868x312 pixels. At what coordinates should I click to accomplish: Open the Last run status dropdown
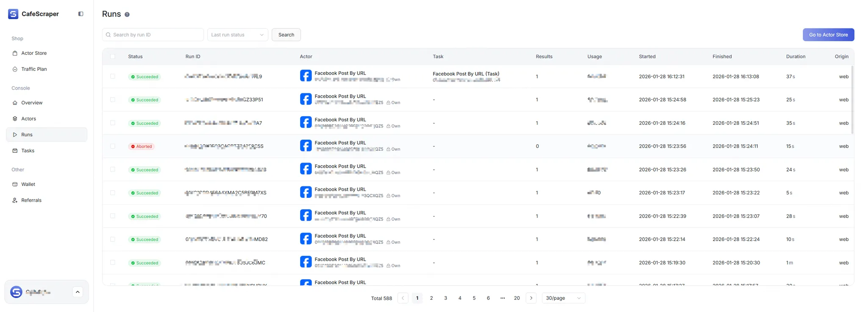click(x=238, y=35)
